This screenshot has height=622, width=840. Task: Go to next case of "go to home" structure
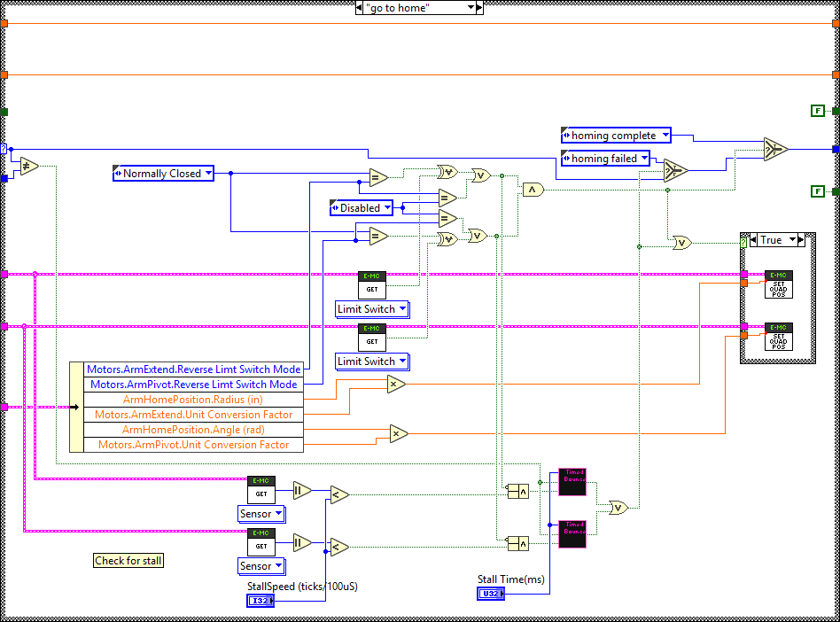coord(479,8)
